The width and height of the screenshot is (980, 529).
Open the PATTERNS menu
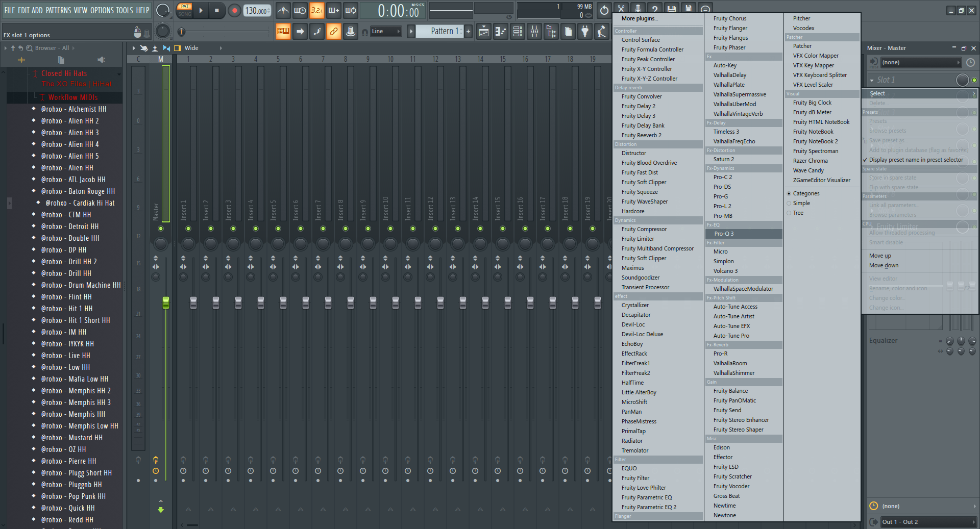[58, 10]
